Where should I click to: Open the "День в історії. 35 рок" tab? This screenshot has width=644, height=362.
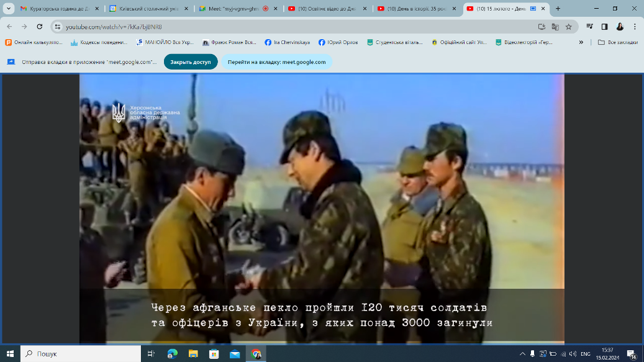click(417, 8)
